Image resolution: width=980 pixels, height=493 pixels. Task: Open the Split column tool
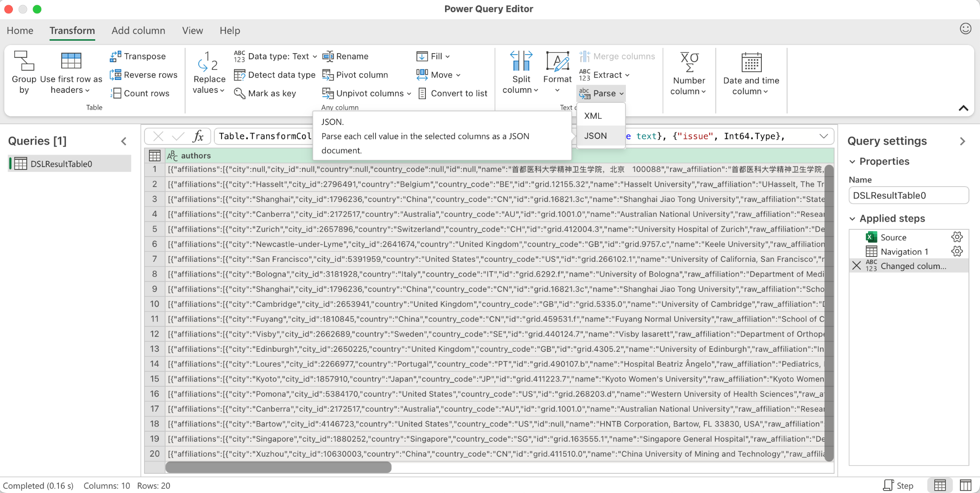click(x=520, y=72)
